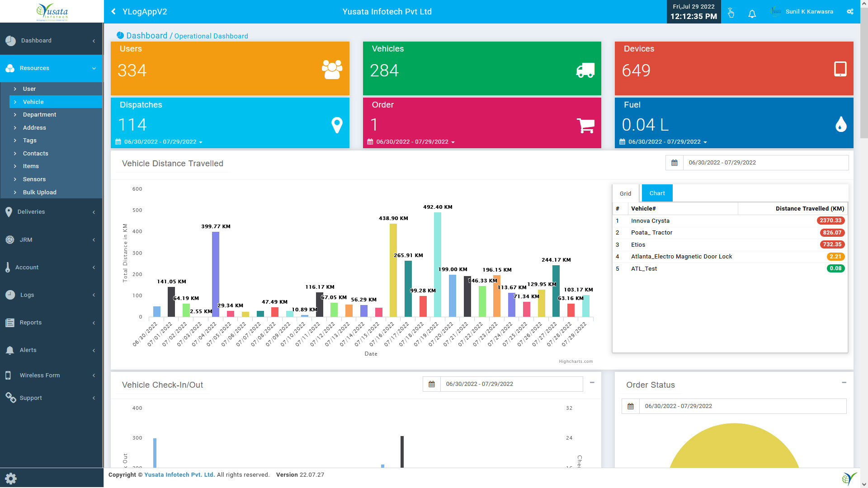Open the settings cogs icon in header

tap(850, 12)
